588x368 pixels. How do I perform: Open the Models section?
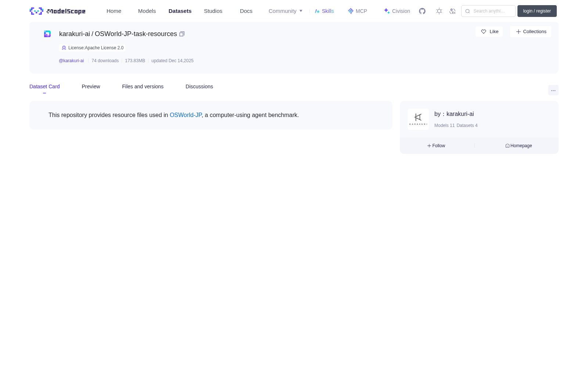click(x=147, y=11)
